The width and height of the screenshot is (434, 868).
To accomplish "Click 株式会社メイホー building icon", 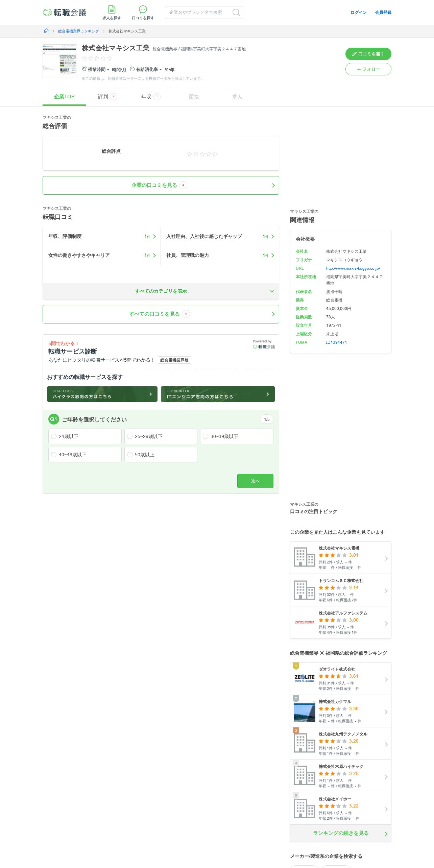I will [305, 808].
